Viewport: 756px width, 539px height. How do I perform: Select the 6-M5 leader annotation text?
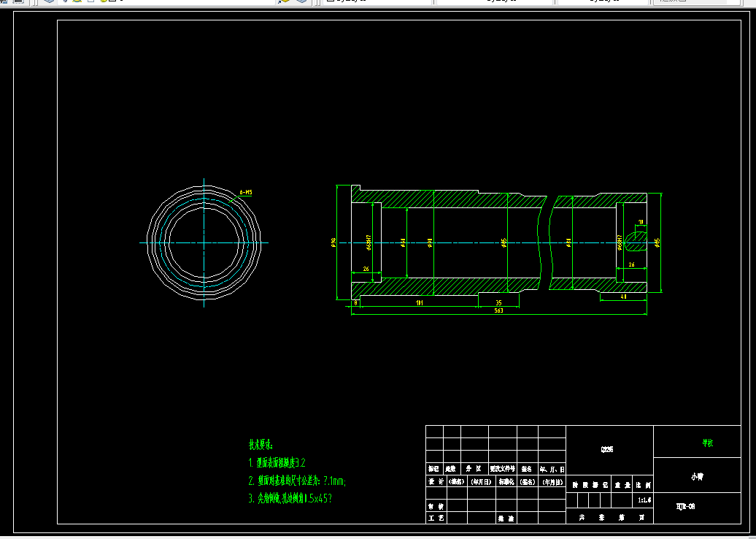click(x=246, y=193)
